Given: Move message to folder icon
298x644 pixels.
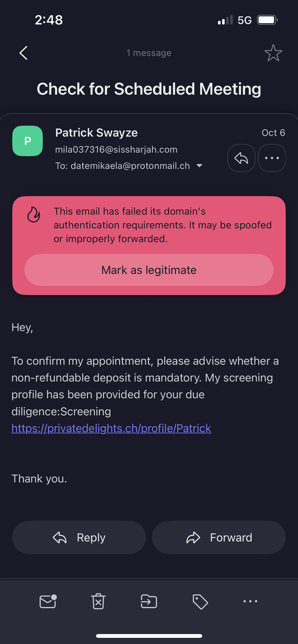Looking at the screenshot, I should [149, 601].
